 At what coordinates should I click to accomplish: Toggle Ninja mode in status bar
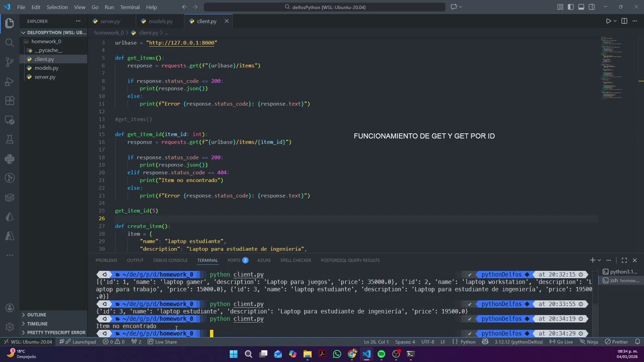[588, 342]
